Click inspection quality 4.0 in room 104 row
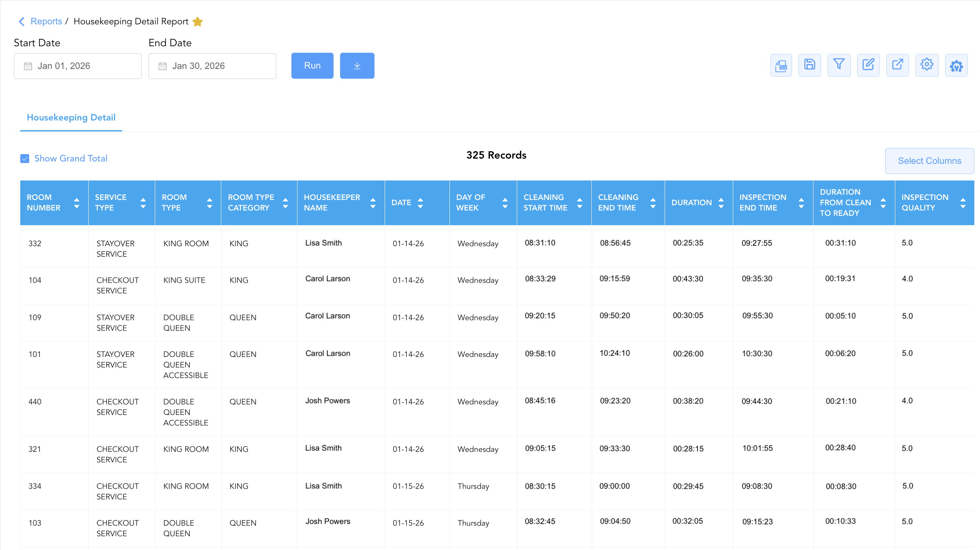This screenshot has width=980, height=550. click(x=907, y=279)
